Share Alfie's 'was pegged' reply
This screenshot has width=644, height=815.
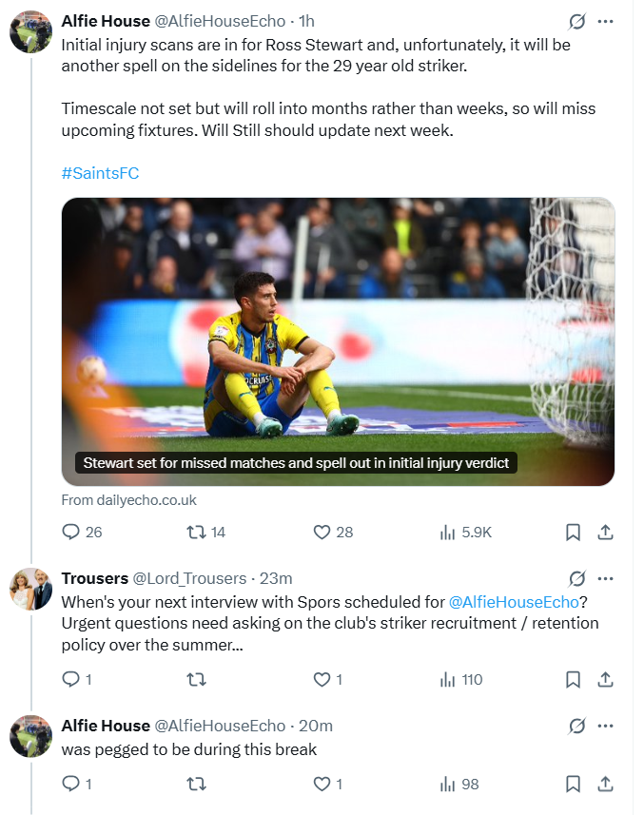point(605,785)
